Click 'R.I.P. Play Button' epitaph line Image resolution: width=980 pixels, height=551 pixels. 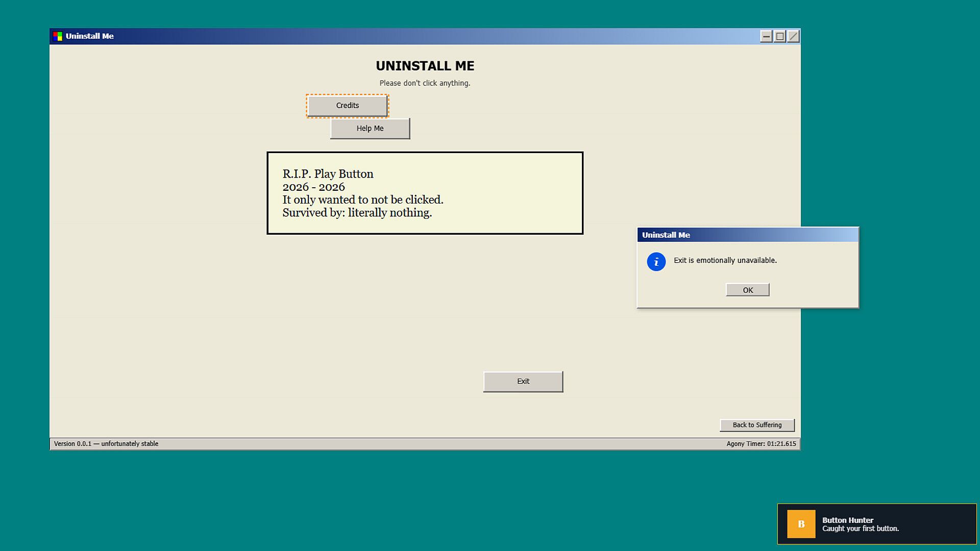point(328,174)
